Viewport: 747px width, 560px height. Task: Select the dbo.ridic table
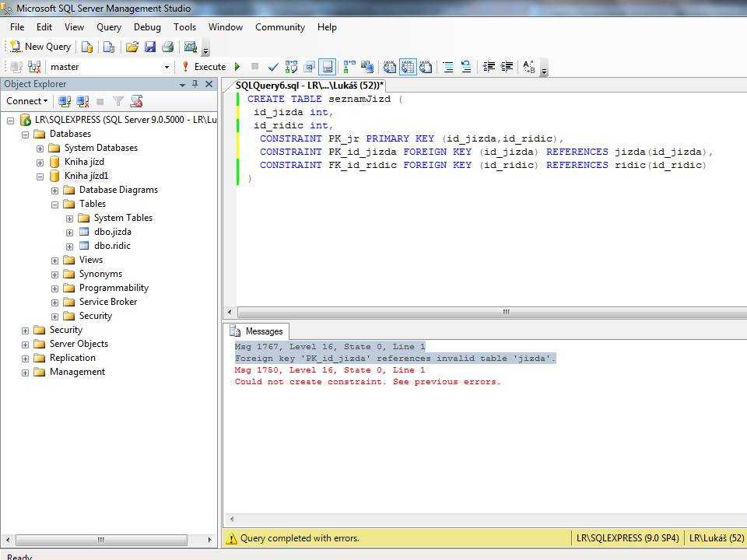pos(112,246)
